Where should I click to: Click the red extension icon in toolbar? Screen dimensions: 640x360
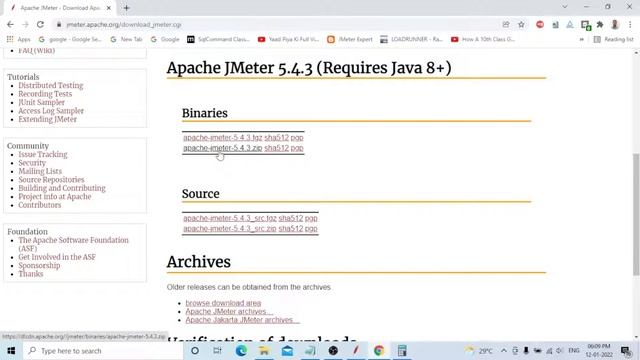[x=540, y=25]
